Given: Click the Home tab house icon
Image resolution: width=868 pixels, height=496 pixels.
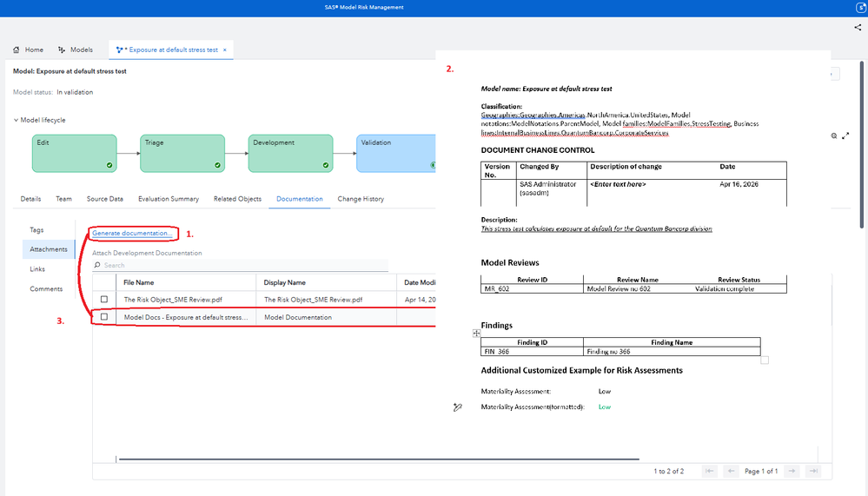Looking at the screenshot, I should (x=16, y=50).
